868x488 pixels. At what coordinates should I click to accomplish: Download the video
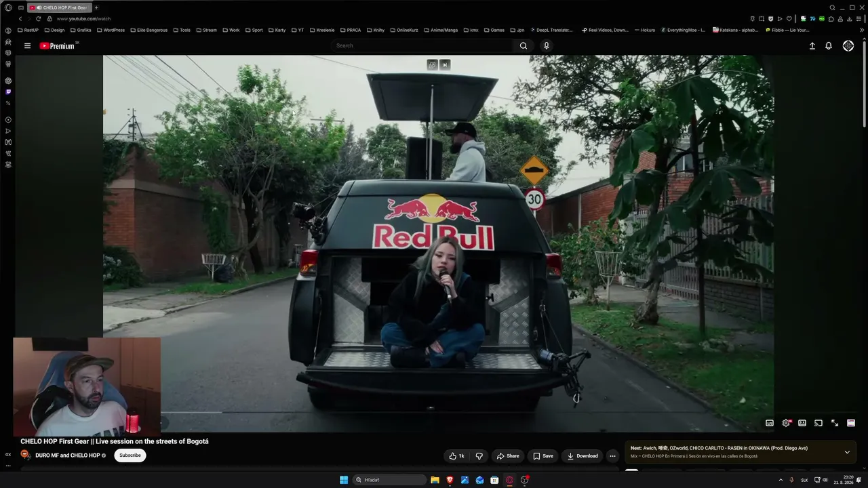tap(583, 456)
